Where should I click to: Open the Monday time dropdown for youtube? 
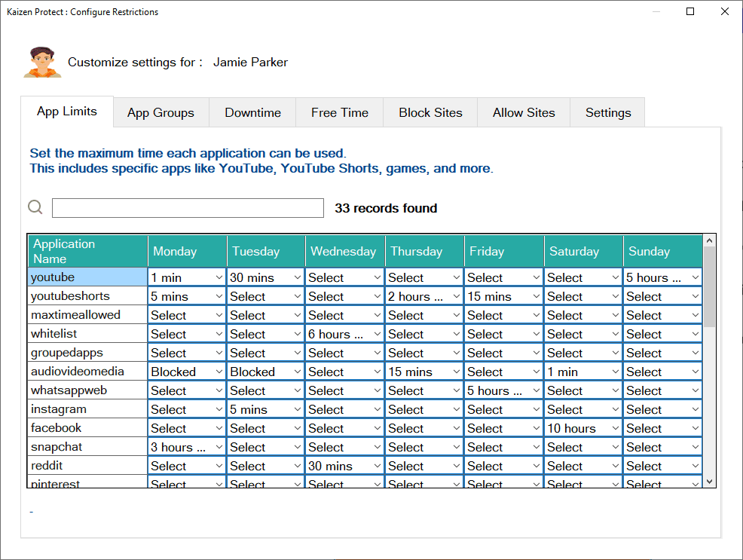point(186,277)
